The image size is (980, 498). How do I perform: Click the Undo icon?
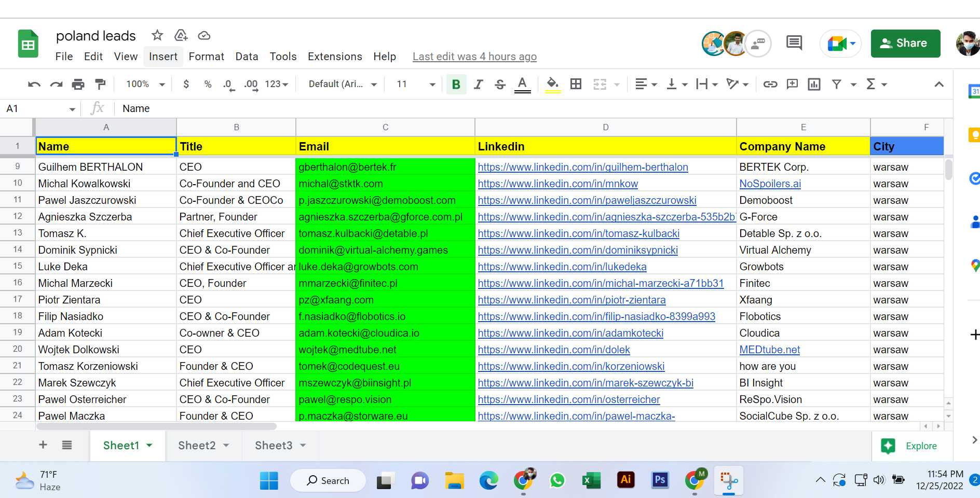coord(34,84)
